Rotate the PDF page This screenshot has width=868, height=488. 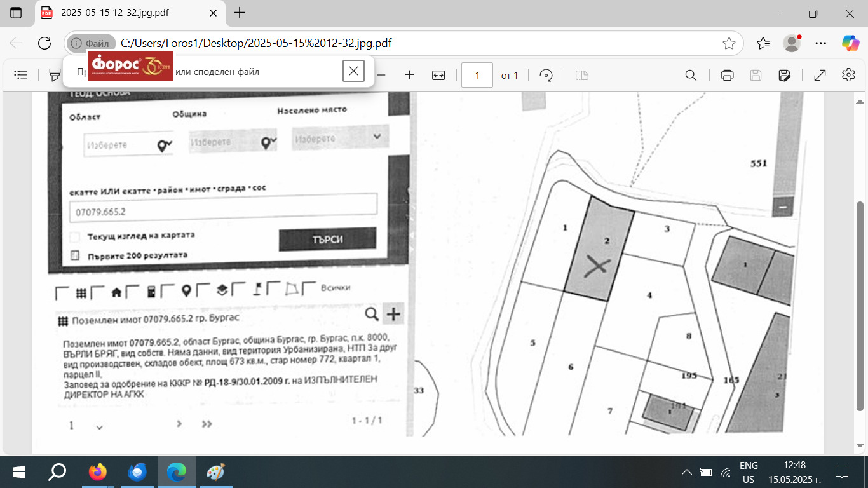click(546, 75)
